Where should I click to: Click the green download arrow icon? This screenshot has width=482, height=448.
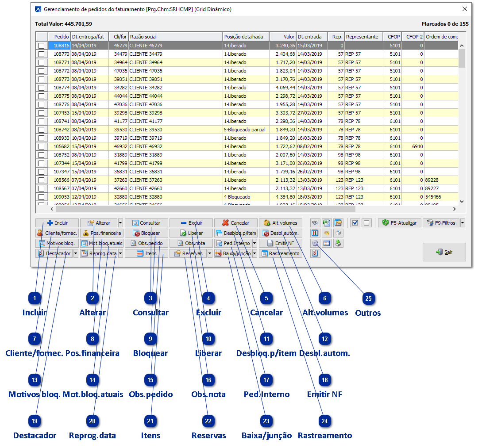[338, 243]
